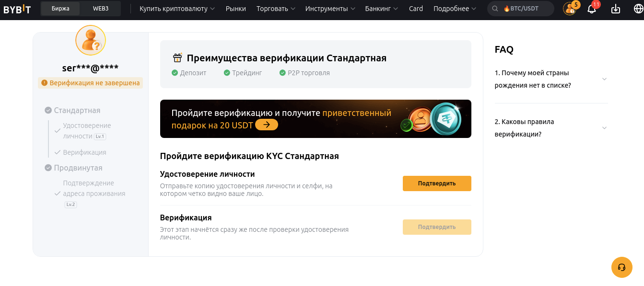The height and width of the screenshot is (286, 644).
Task: Open the notifications bell icon
Action: point(592,9)
